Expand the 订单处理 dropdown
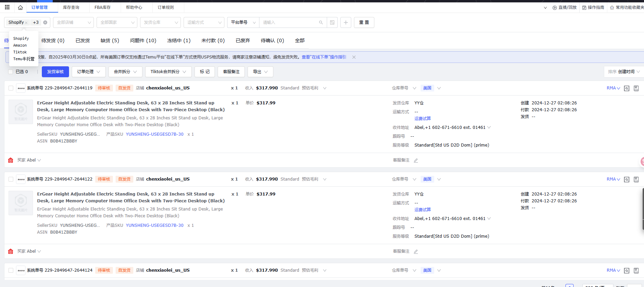 click(x=88, y=72)
